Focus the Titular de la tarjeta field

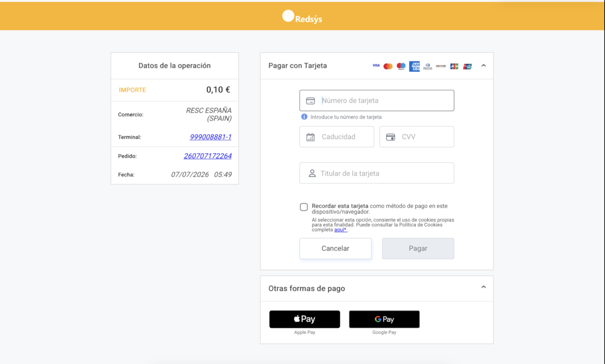click(x=377, y=173)
